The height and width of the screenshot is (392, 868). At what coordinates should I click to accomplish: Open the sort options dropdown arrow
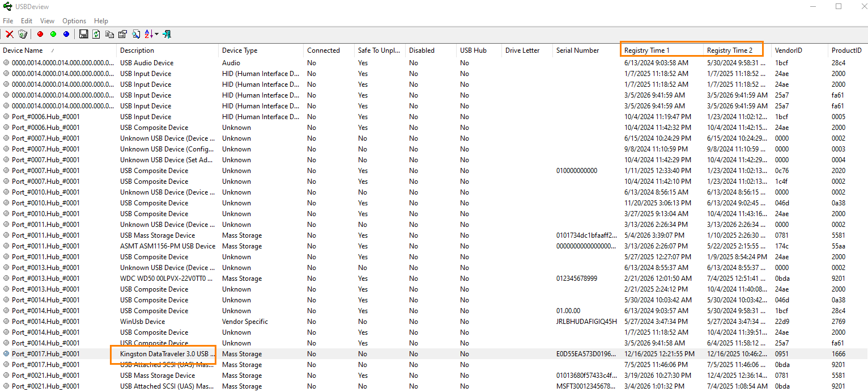click(x=156, y=34)
